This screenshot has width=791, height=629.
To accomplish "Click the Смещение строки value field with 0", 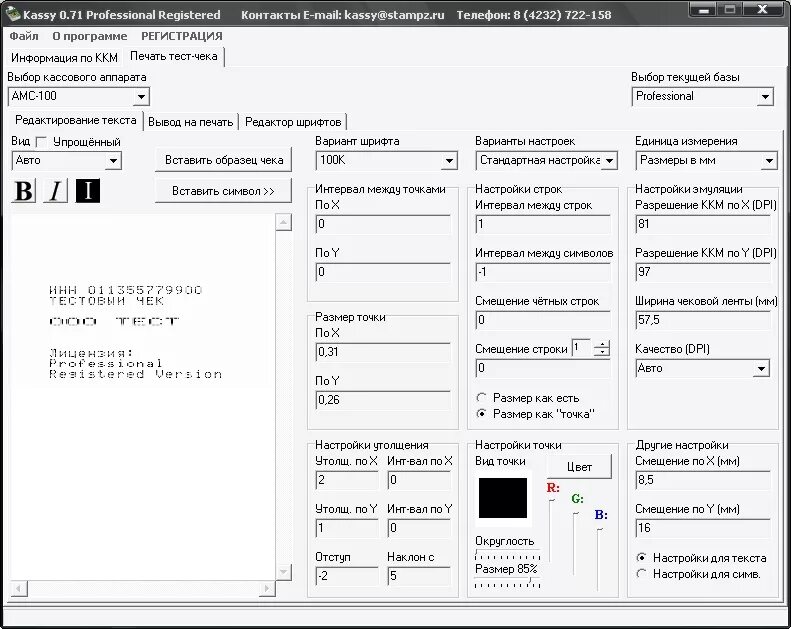I will click(543, 368).
